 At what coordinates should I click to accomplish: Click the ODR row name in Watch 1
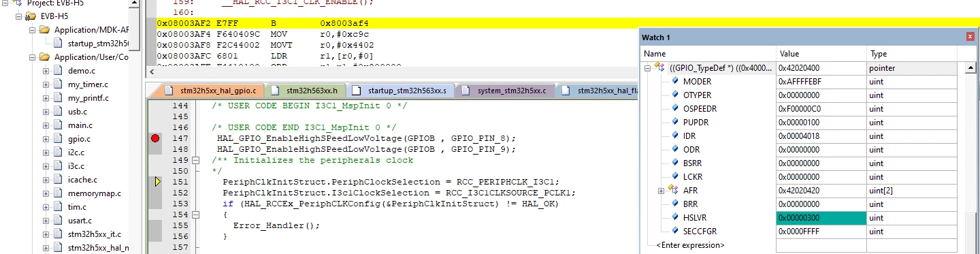692,149
